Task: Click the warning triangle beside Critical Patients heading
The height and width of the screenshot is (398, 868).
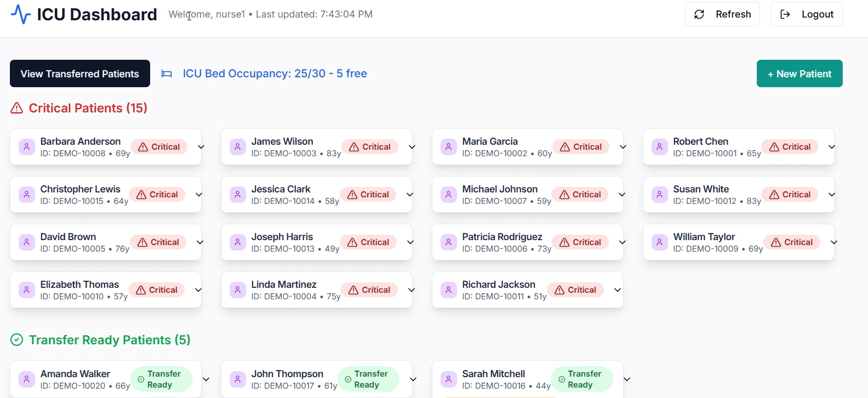Action: pos(17,108)
